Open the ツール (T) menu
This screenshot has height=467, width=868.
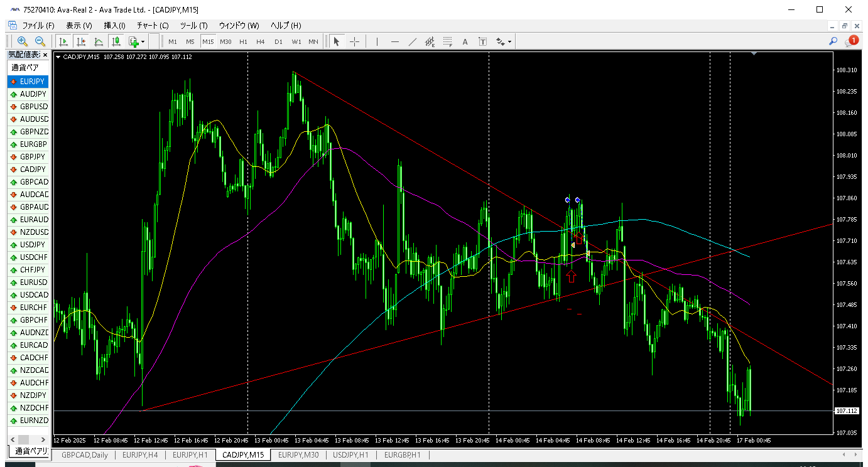193,26
